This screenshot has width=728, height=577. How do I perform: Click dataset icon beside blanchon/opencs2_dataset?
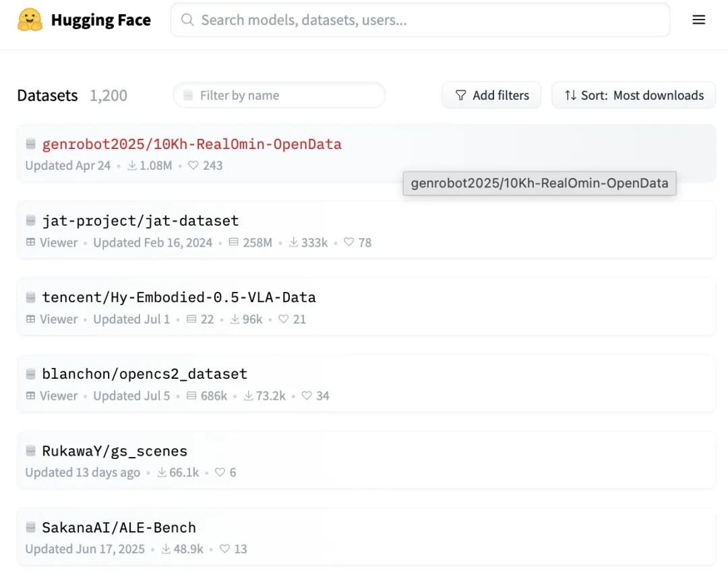[30, 373]
